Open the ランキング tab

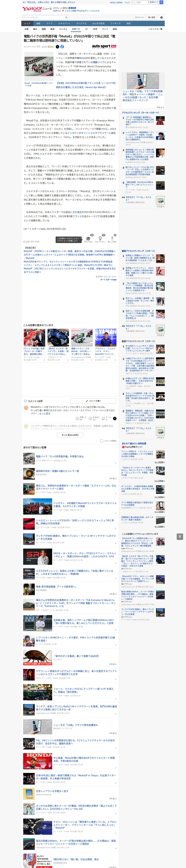point(115,24)
